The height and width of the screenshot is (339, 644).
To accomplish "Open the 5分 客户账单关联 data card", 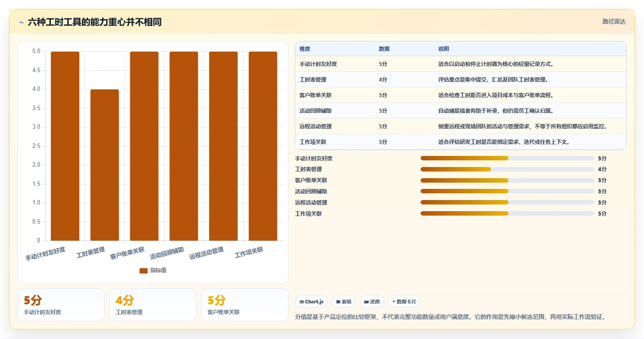I will click(x=245, y=305).
